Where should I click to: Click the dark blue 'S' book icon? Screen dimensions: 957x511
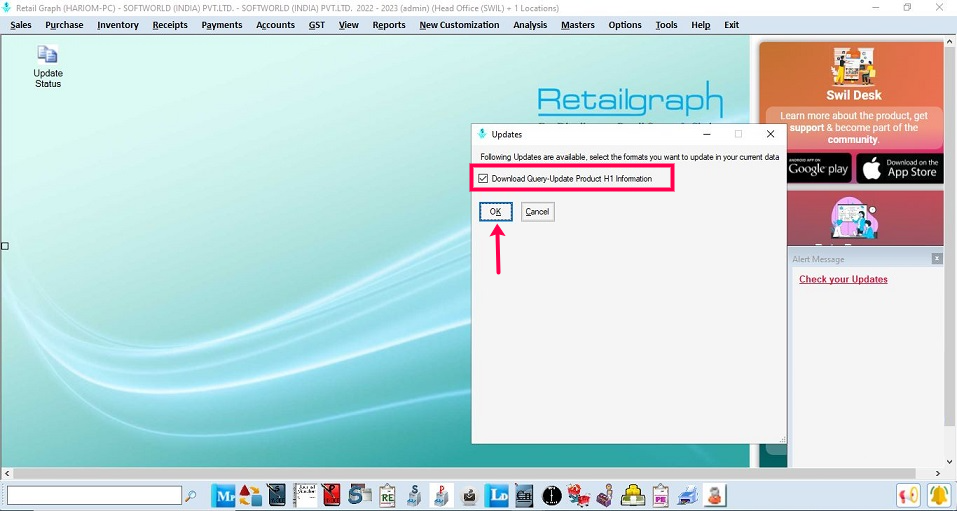pyautogui.click(x=278, y=495)
